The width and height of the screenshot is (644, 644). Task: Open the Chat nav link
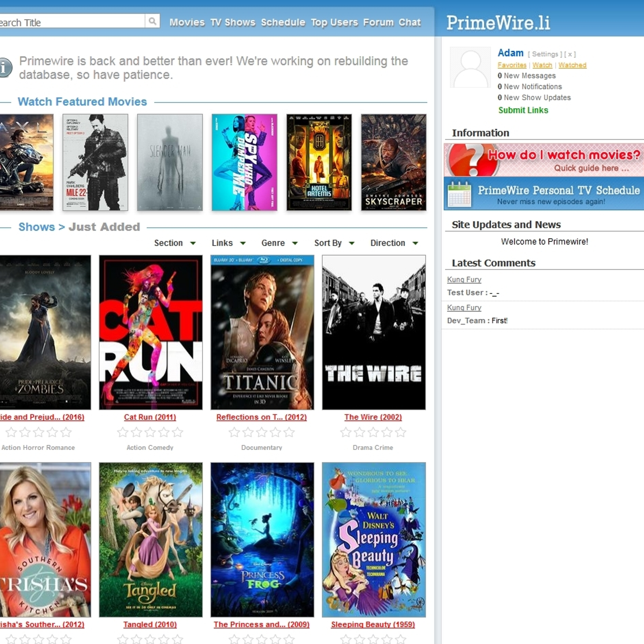410,22
